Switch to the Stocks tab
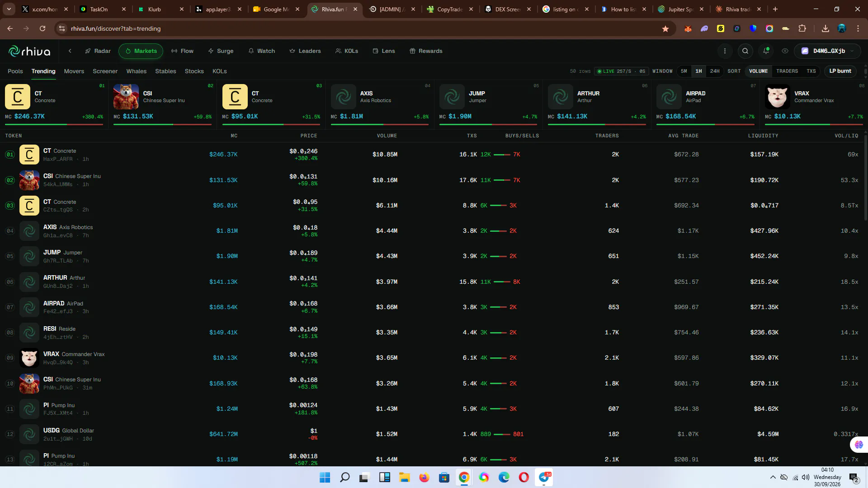 194,71
